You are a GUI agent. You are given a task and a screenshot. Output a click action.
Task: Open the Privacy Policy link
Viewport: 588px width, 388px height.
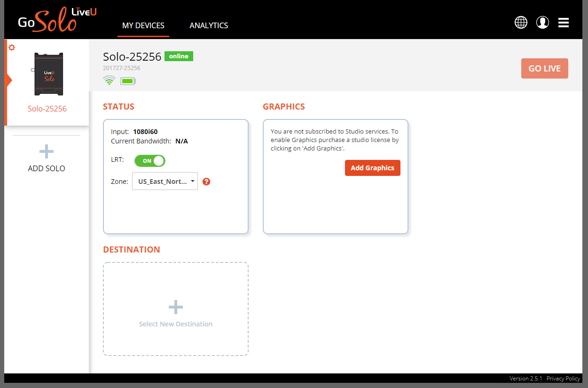pos(563,379)
